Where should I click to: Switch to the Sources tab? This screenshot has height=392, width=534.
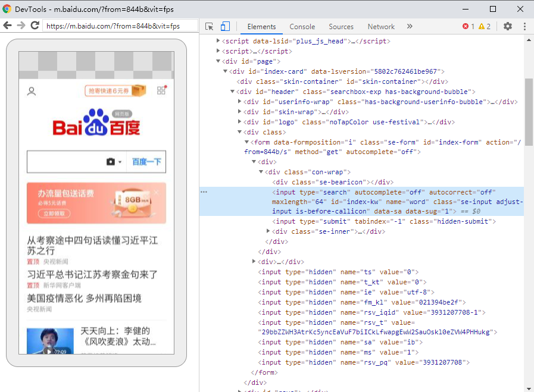pyautogui.click(x=341, y=27)
